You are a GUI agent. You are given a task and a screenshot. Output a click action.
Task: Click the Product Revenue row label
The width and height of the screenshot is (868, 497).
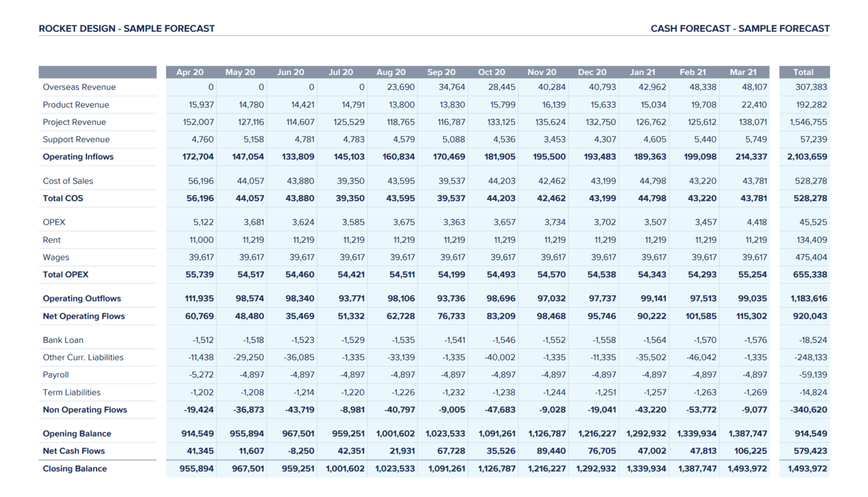pyautogui.click(x=76, y=104)
